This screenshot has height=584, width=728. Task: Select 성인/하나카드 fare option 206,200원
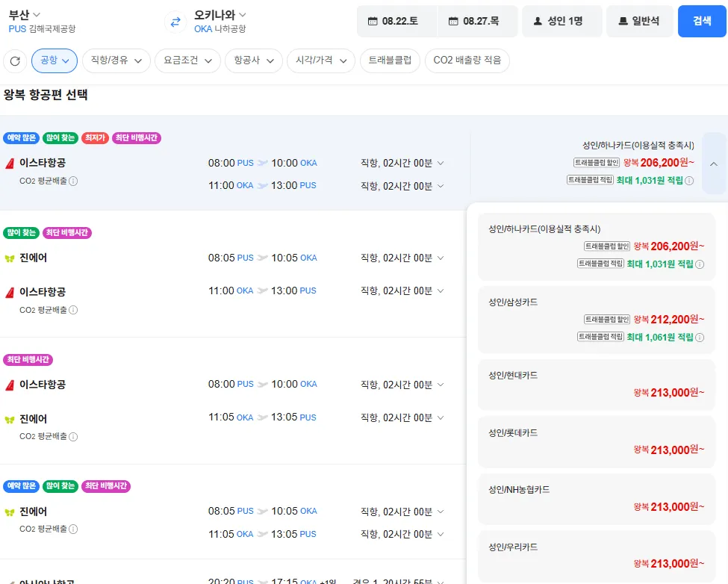[x=596, y=246]
